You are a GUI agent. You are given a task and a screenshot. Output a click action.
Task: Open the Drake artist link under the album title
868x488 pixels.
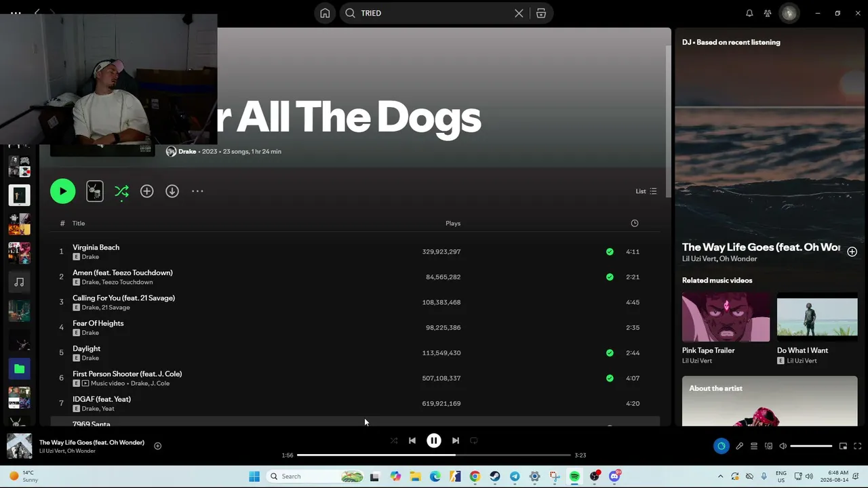coord(187,151)
